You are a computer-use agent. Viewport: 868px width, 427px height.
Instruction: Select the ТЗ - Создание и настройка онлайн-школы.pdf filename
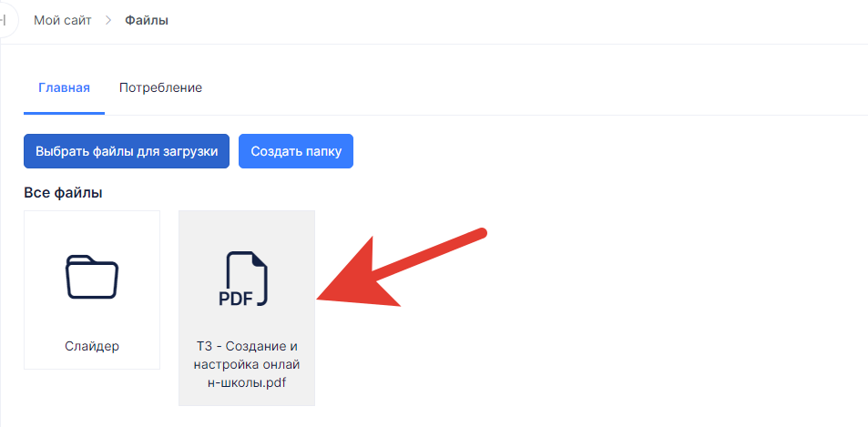(247, 364)
